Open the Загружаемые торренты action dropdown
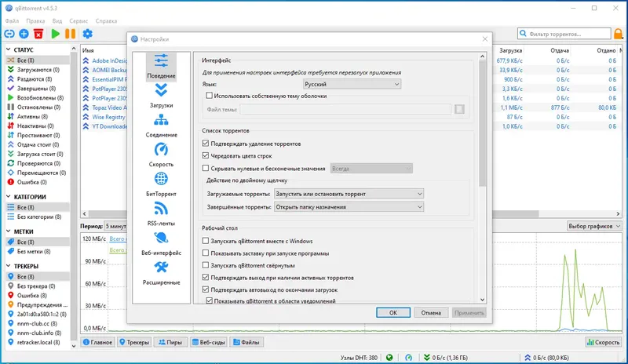The height and width of the screenshot is (364, 628). [x=349, y=194]
